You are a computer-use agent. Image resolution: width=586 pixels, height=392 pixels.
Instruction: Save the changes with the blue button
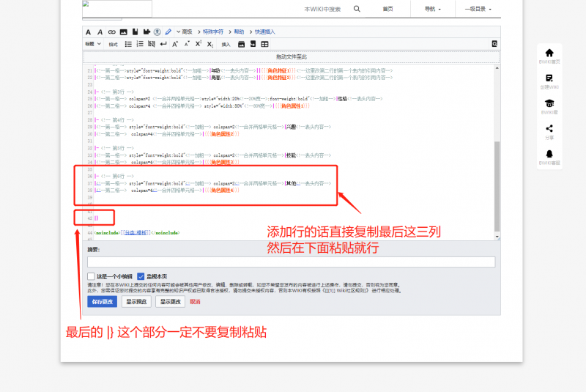[x=103, y=302]
